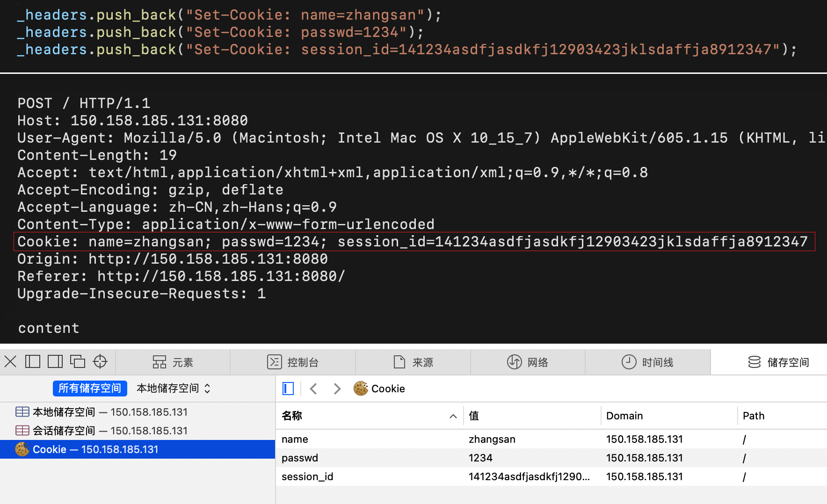The width and height of the screenshot is (827, 504).
Task: Close the Web Inspector panel
Action: point(10,361)
